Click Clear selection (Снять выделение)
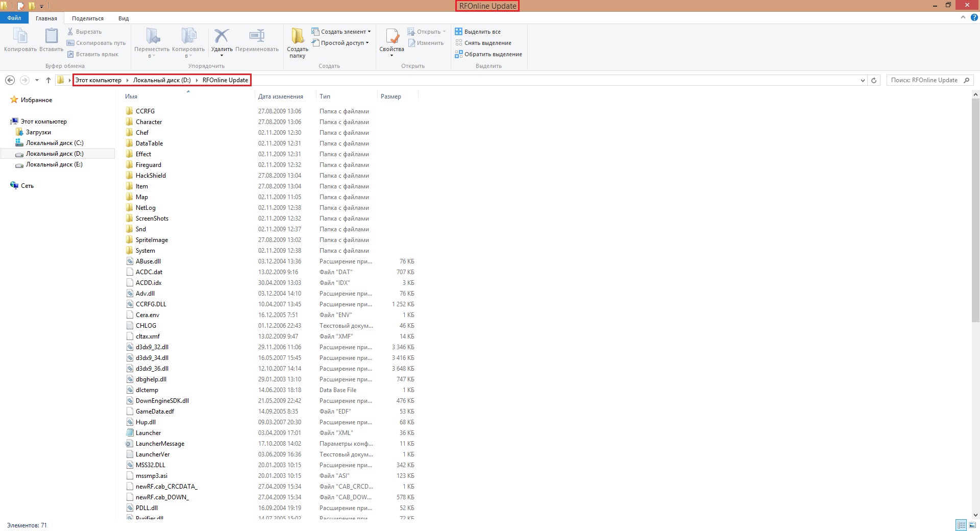The width and height of the screenshot is (980, 531). (483, 43)
